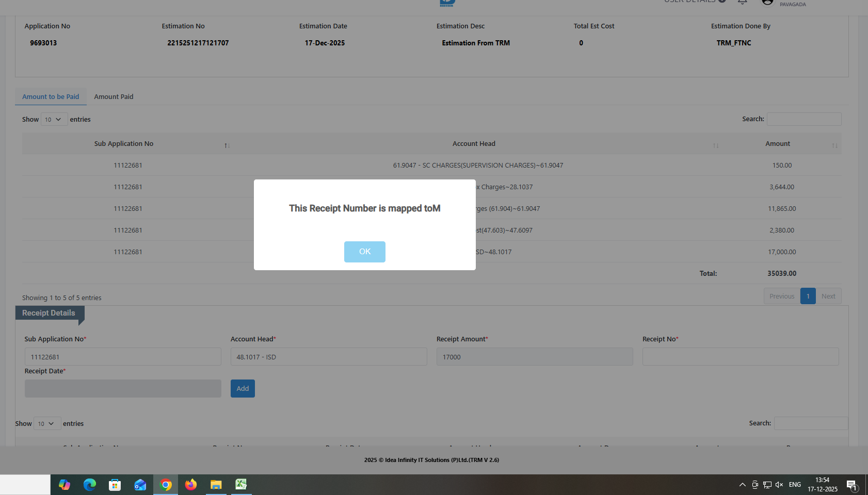Click the Meet Now tray icon
Viewport: 868px width, 495px height.
tap(755, 485)
